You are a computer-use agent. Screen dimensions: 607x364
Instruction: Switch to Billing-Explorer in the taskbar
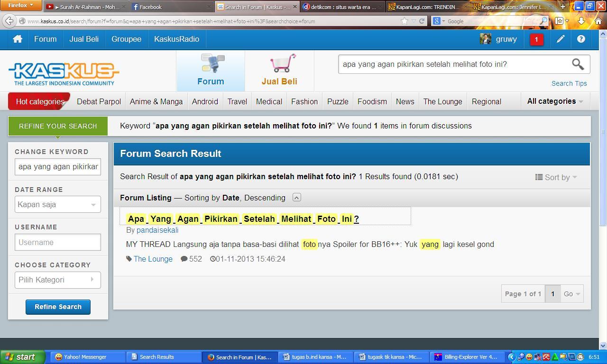(466, 357)
